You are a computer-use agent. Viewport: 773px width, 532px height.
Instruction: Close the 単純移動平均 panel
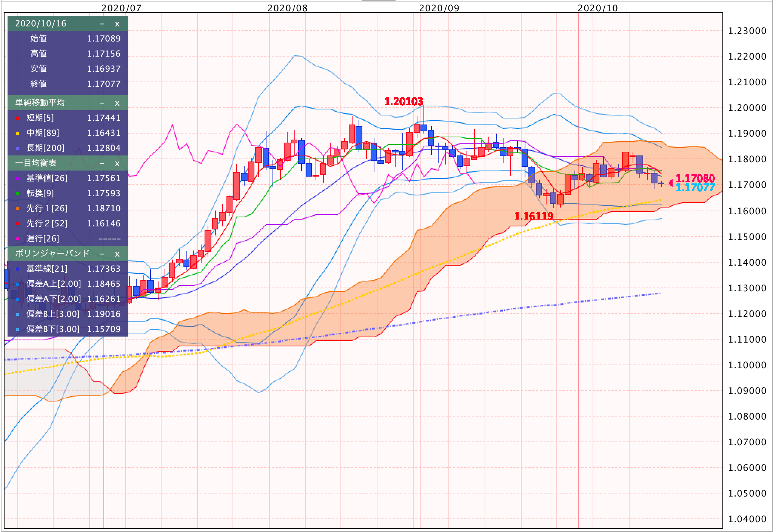point(117,103)
